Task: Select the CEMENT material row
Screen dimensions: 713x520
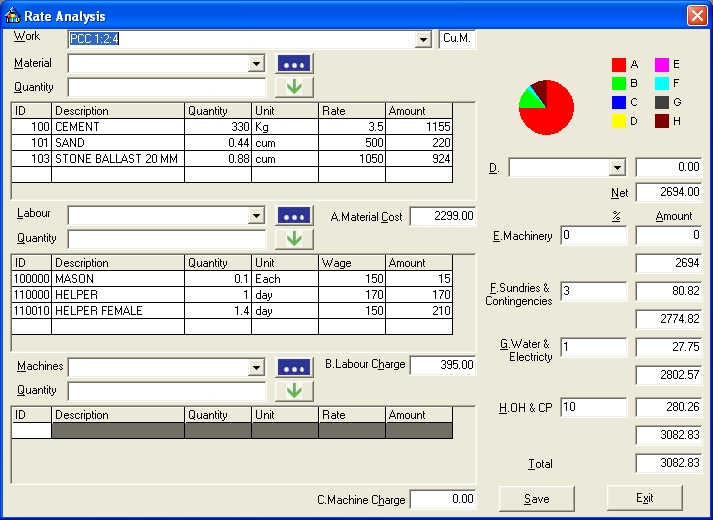Action: 232,126
